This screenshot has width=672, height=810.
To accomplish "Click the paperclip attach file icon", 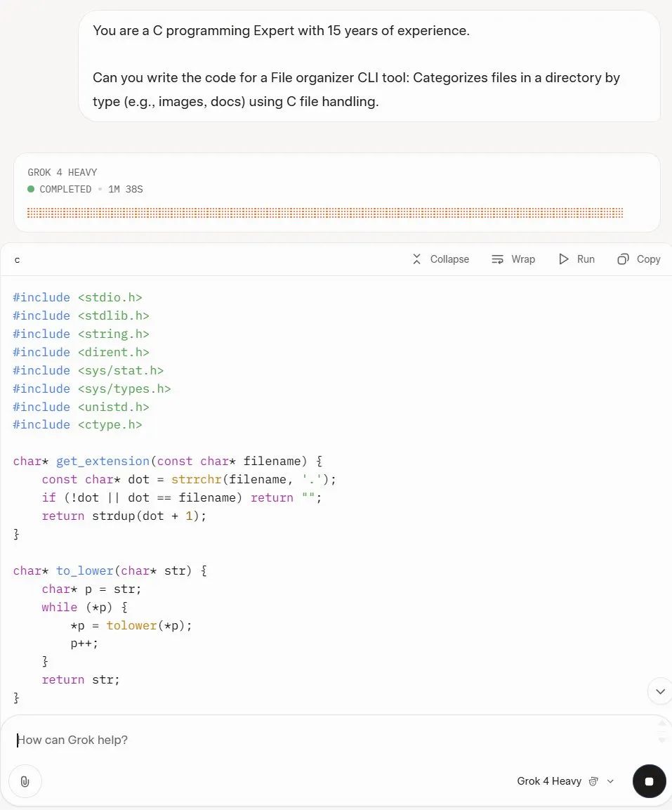I will (25, 781).
